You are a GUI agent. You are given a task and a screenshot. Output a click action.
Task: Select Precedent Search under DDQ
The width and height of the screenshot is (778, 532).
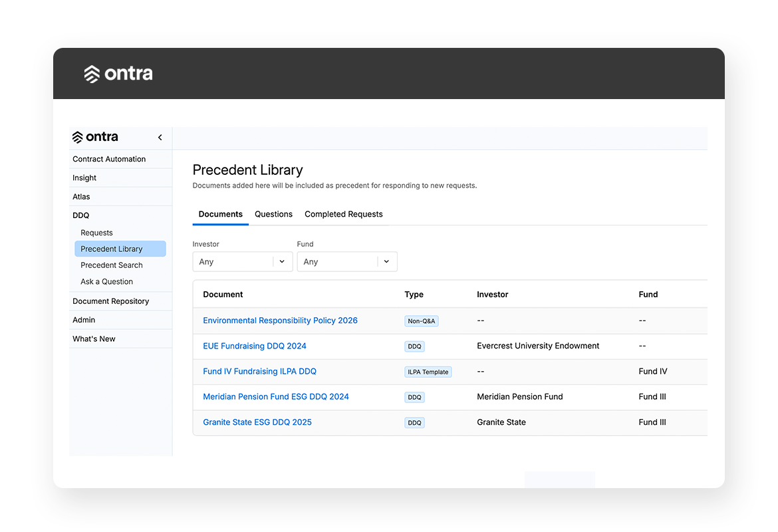(112, 265)
